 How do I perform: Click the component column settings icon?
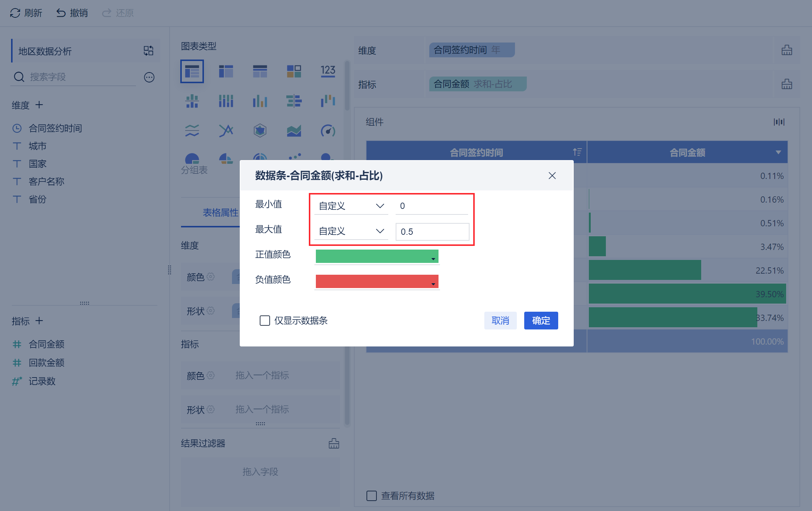[x=779, y=122]
